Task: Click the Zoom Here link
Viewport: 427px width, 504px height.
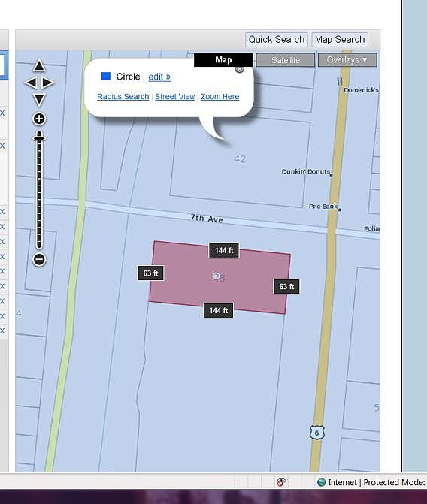Action: tap(220, 97)
